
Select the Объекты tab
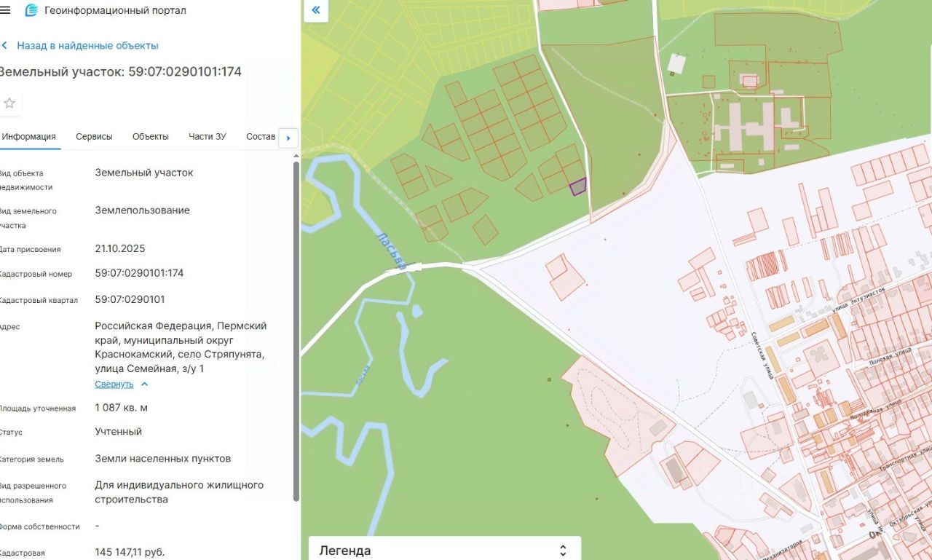(150, 136)
